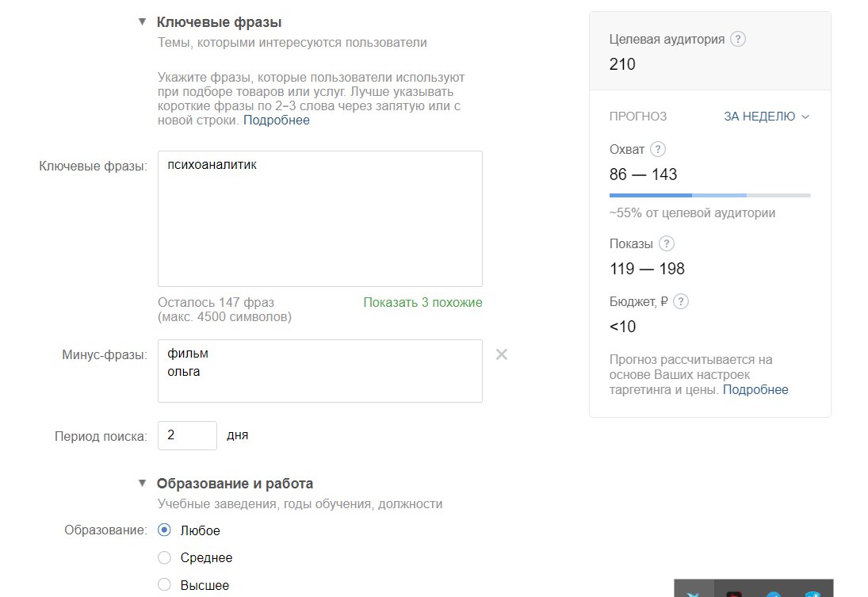
Task: Collapse the Ключевые фразы section triangle
Action: pyautogui.click(x=142, y=21)
